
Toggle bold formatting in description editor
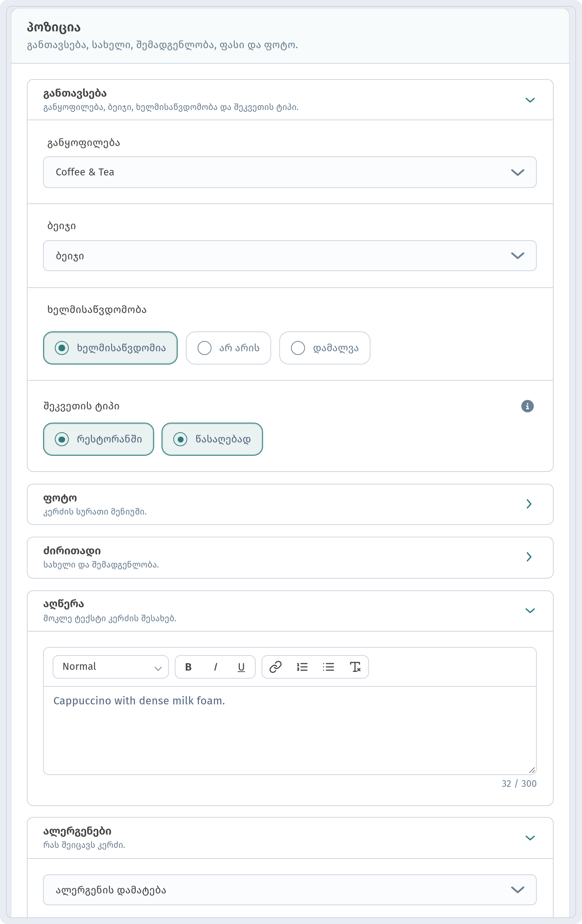(x=188, y=667)
